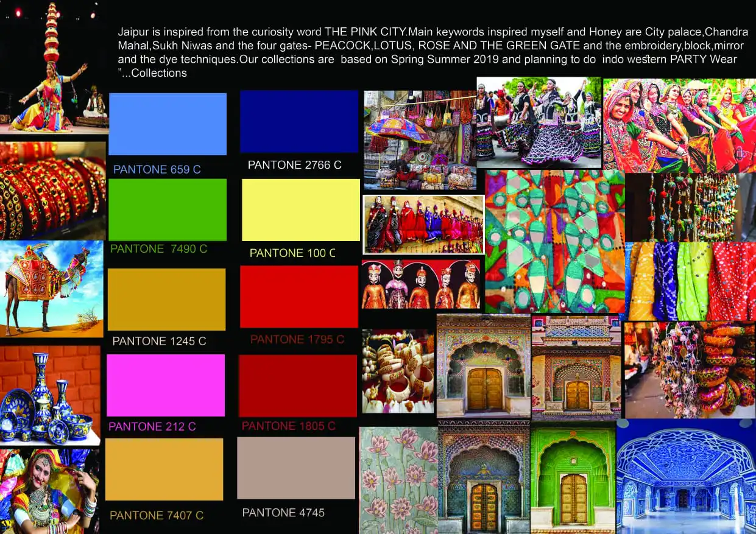Select the women in colorful veils photo

679,125
